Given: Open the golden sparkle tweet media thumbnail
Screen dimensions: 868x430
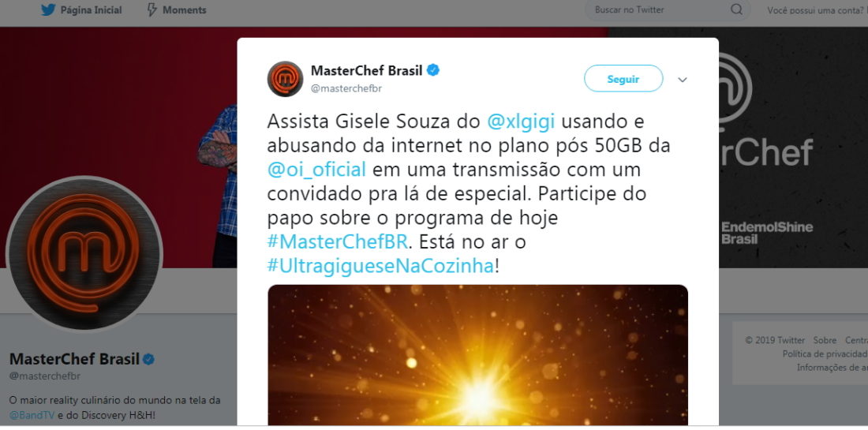Looking at the screenshot, I should (x=477, y=355).
